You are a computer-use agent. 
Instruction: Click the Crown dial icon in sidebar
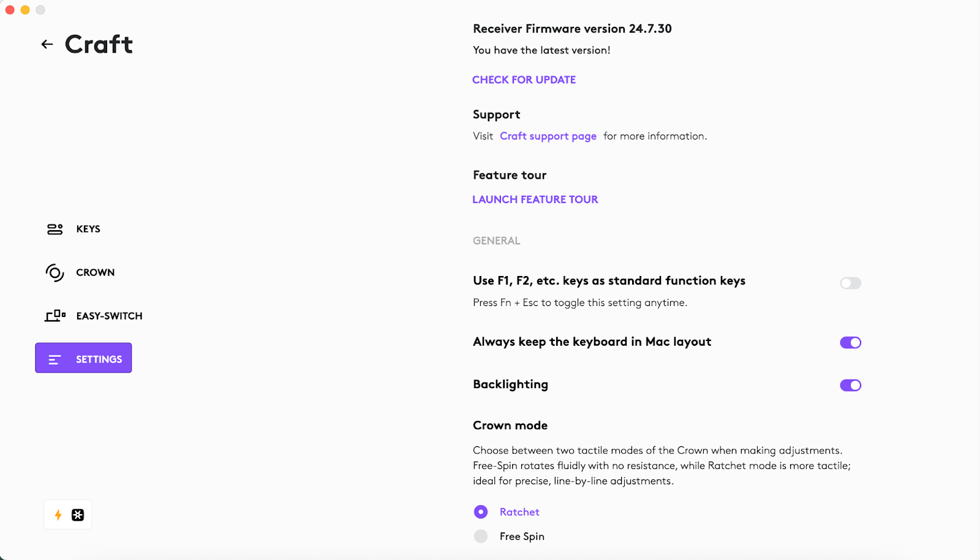point(55,272)
